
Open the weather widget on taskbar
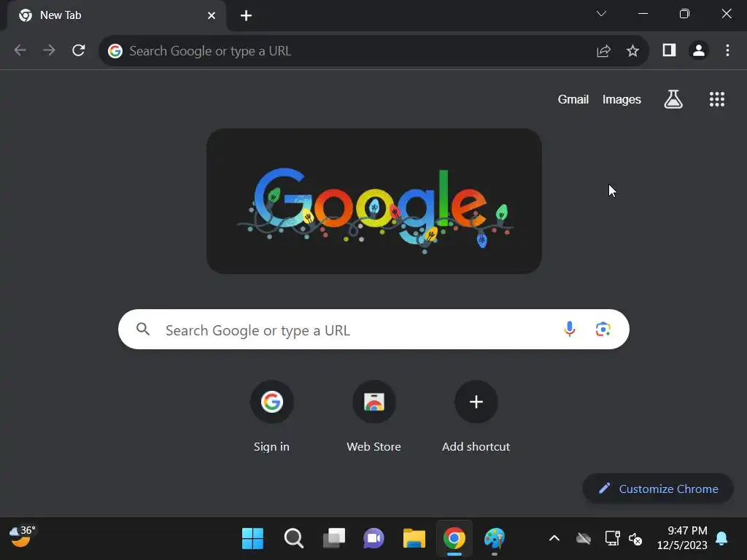(23, 537)
